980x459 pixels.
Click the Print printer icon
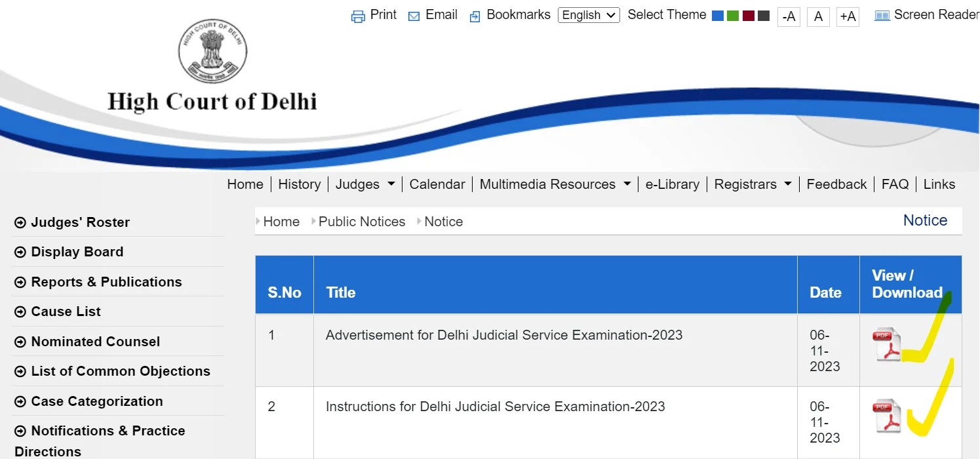tap(358, 16)
